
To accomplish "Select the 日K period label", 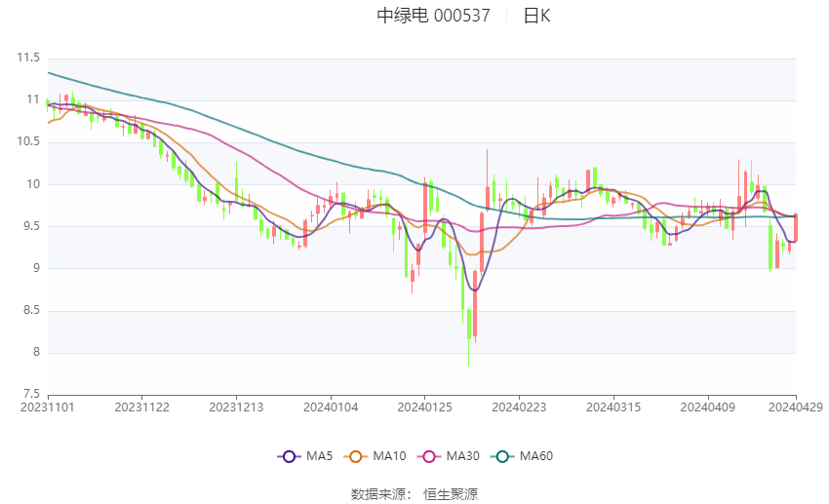I will click(536, 16).
